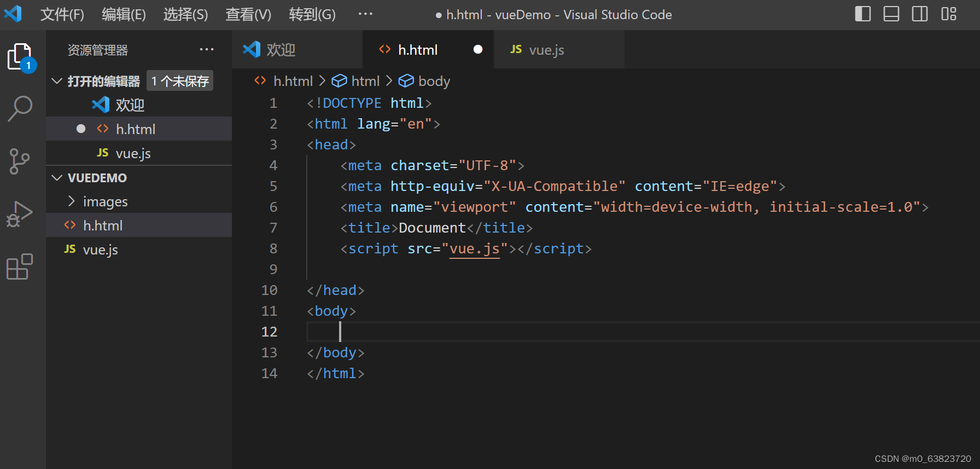
Task: Place cursor on empty line 12
Action: click(x=643, y=332)
